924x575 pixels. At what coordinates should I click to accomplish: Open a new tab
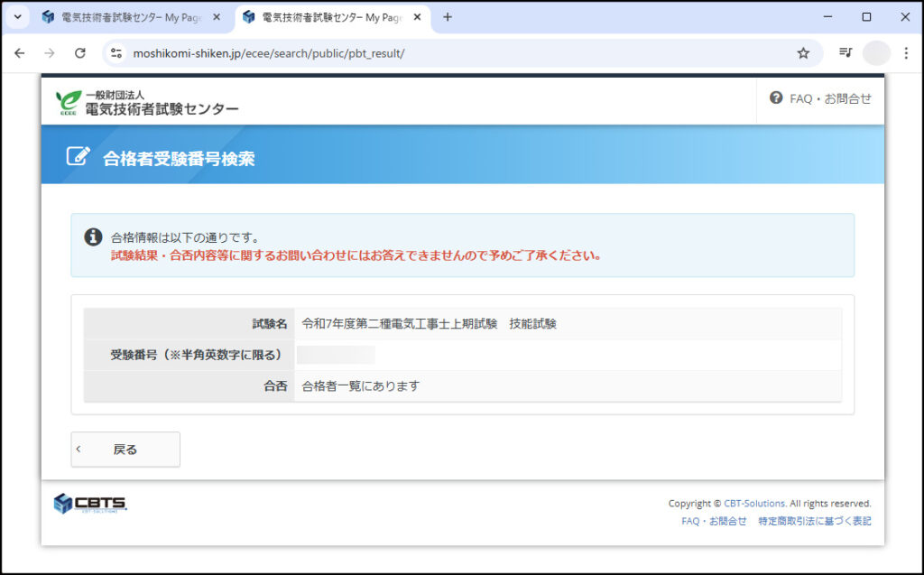pos(448,17)
